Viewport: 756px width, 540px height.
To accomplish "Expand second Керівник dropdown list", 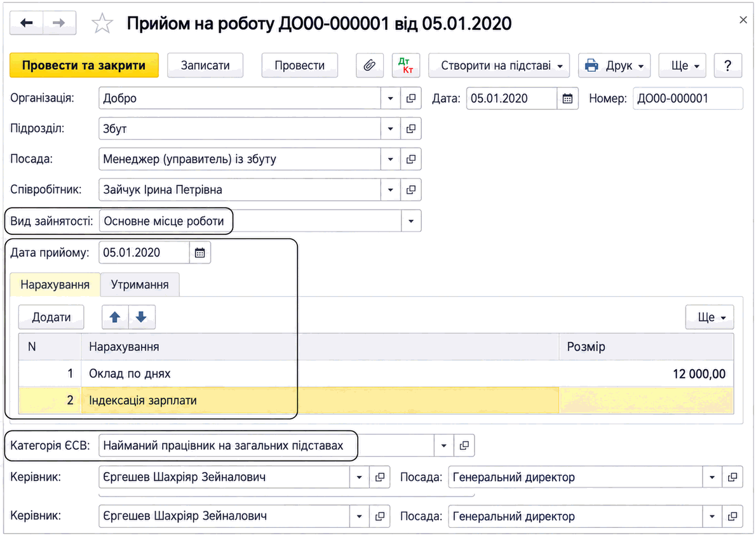I will (x=359, y=516).
